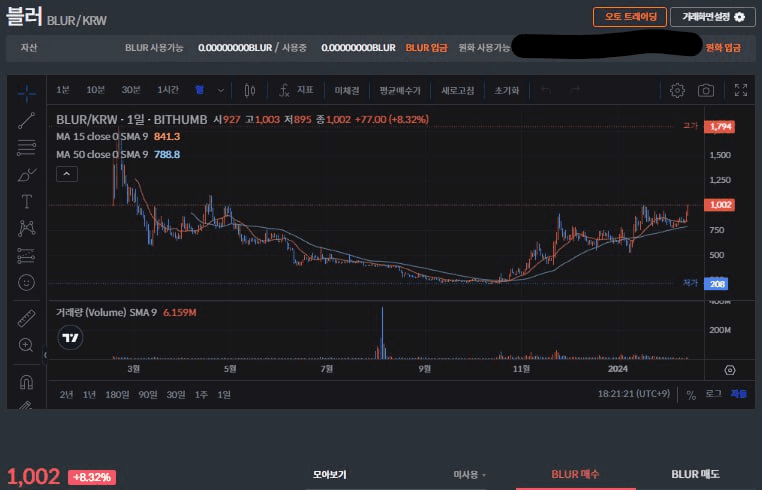Image resolution: width=762 pixels, height=490 pixels.
Task: Choose the candlestick chart style icon
Action: pyautogui.click(x=249, y=90)
